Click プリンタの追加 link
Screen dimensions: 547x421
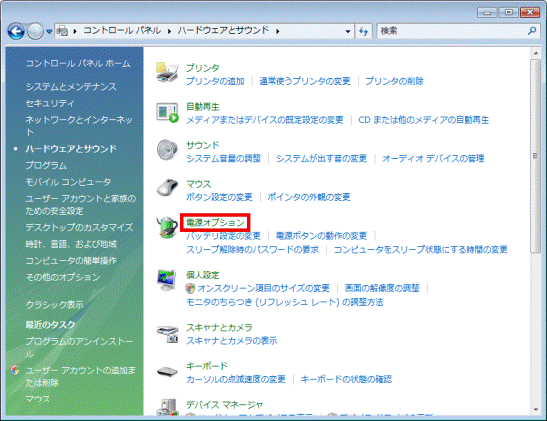tap(215, 81)
